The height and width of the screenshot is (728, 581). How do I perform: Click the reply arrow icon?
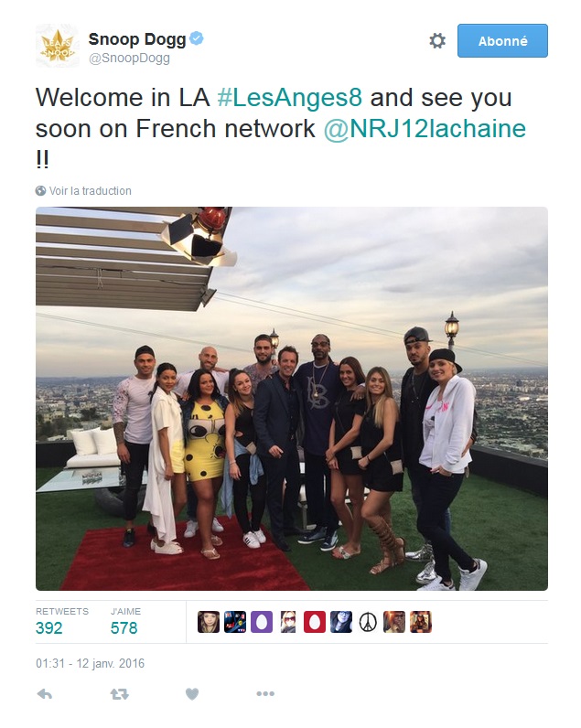(x=45, y=694)
